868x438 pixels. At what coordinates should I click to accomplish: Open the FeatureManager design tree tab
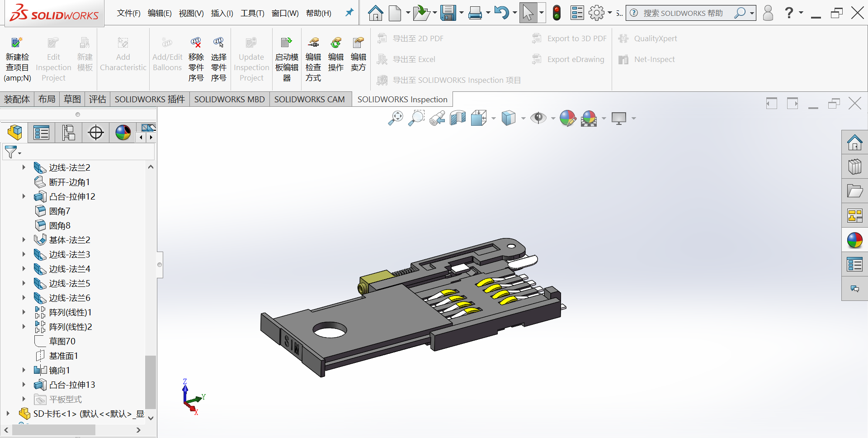(15, 133)
